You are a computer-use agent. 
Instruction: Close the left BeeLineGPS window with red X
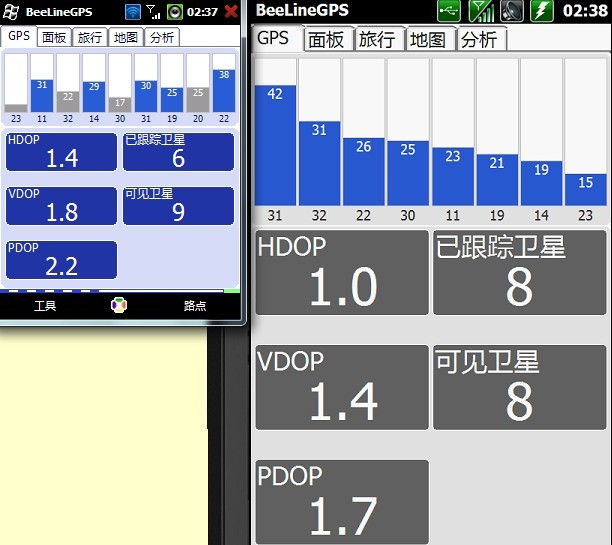pos(231,12)
